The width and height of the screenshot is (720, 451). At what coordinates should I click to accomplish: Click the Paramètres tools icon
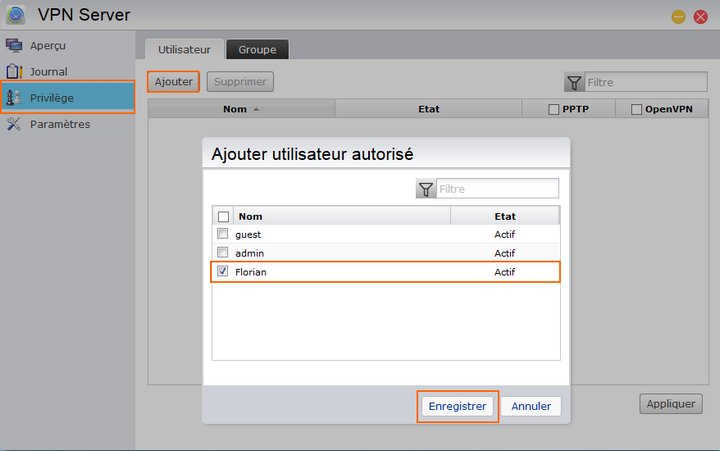(x=14, y=124)
